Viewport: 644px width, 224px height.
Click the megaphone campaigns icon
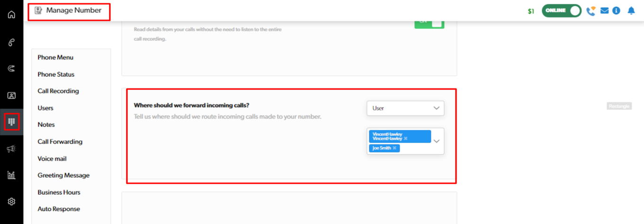11,149
